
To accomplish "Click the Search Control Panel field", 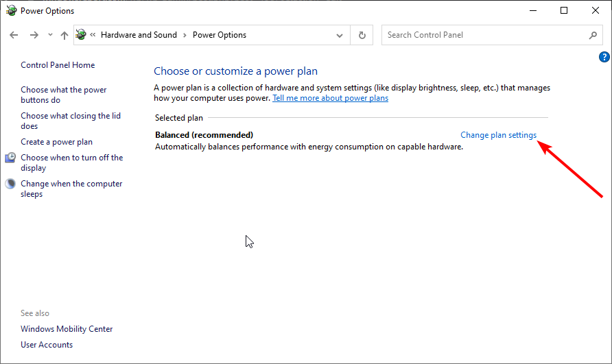I will pos(492,35).
